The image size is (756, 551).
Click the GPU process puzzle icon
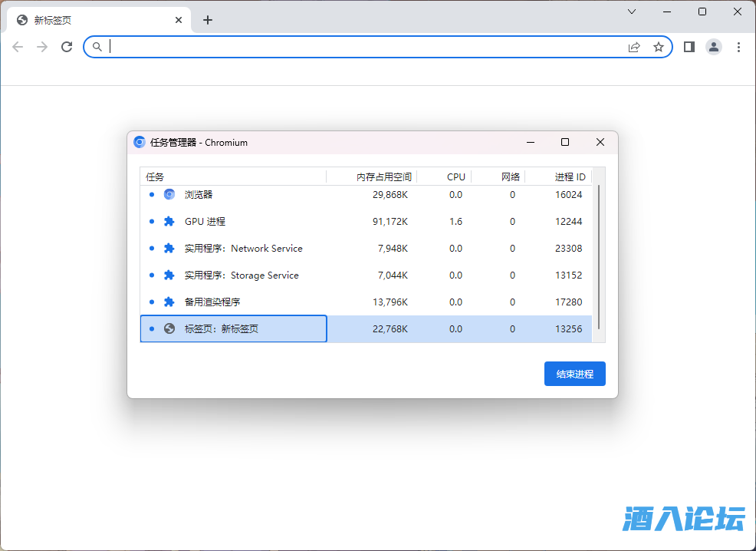[x=169, y=222]
